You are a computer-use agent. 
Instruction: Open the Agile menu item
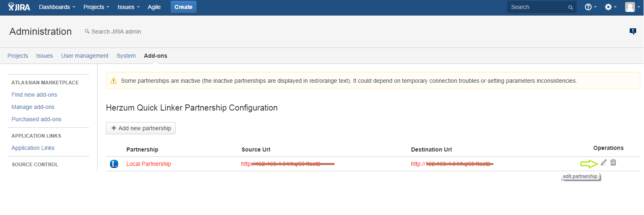click(154, 7)
